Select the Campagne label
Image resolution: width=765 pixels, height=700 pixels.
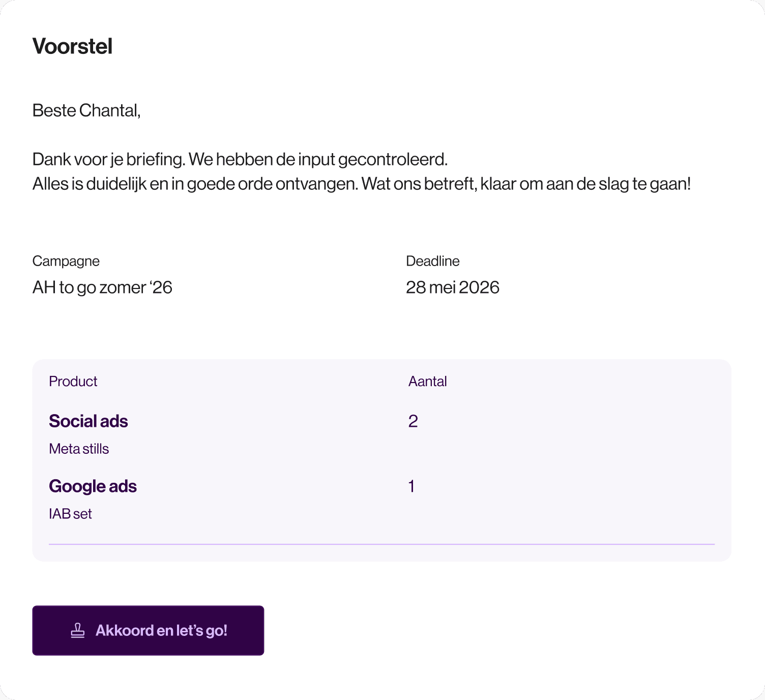[x=66, y=261]
